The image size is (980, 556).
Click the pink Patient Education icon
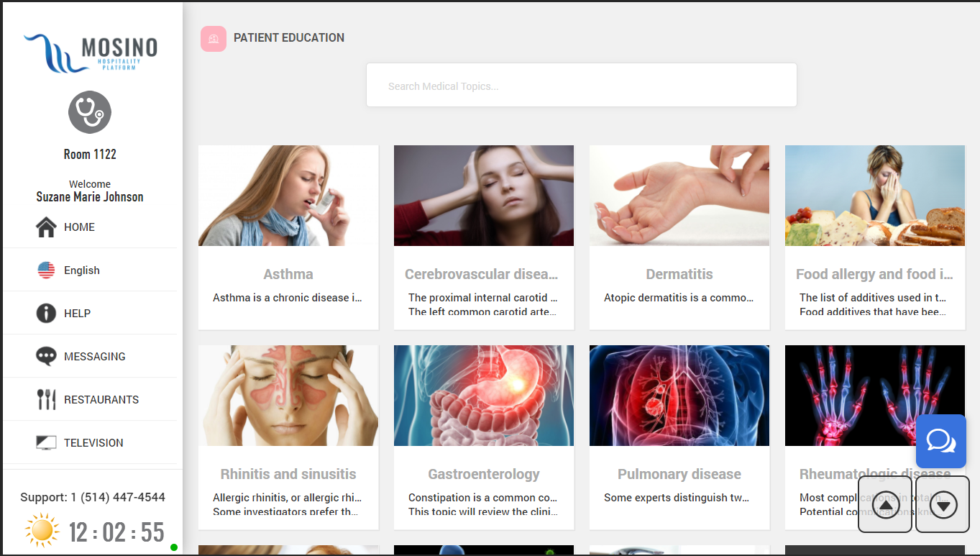[214, 39]
